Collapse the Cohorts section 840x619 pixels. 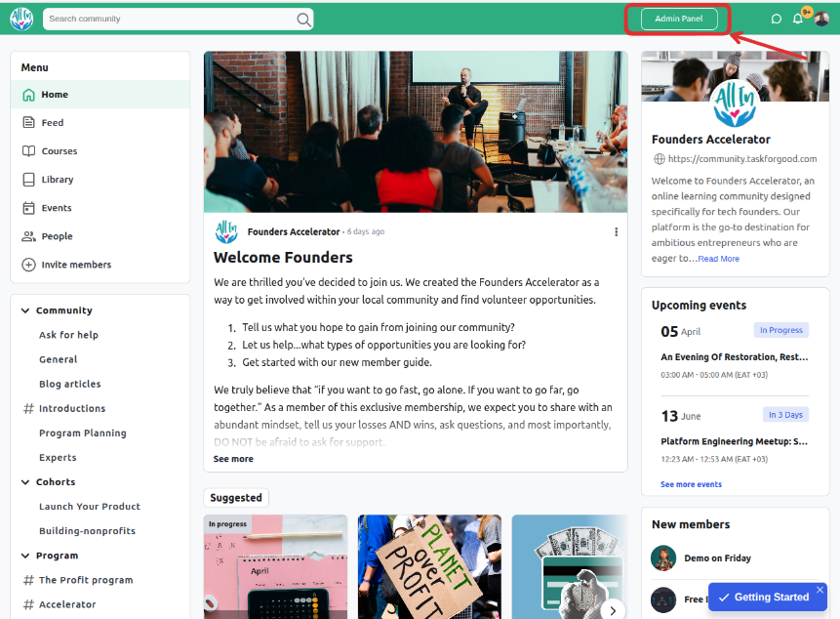click(x=25, y=481)
